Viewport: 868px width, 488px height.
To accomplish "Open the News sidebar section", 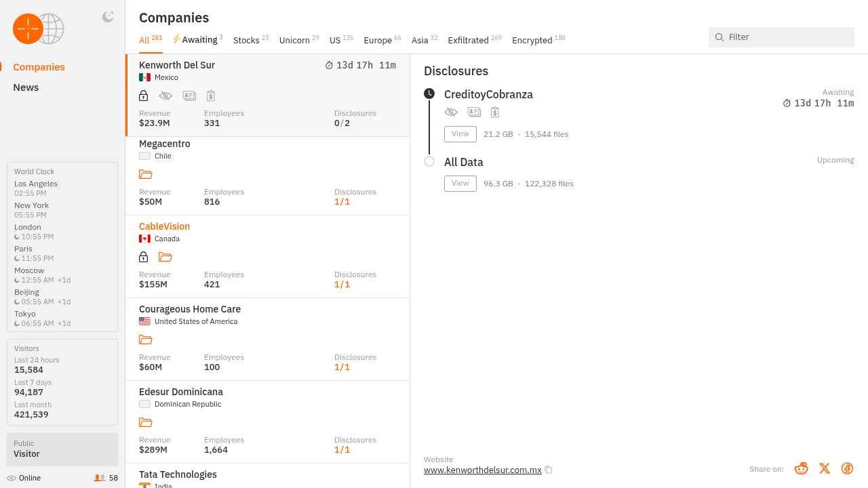I will tap(26, 87).
